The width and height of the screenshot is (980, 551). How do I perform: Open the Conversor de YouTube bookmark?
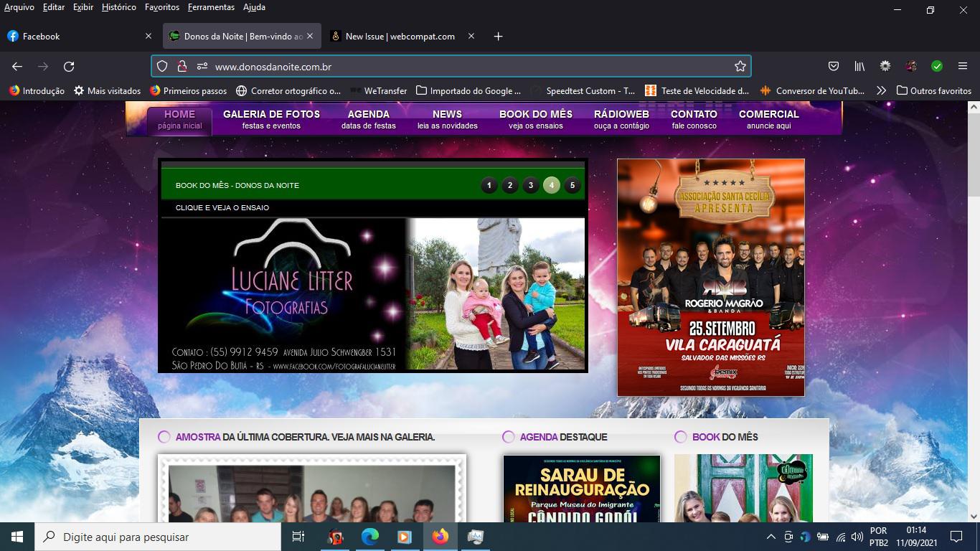click(812, 90)
